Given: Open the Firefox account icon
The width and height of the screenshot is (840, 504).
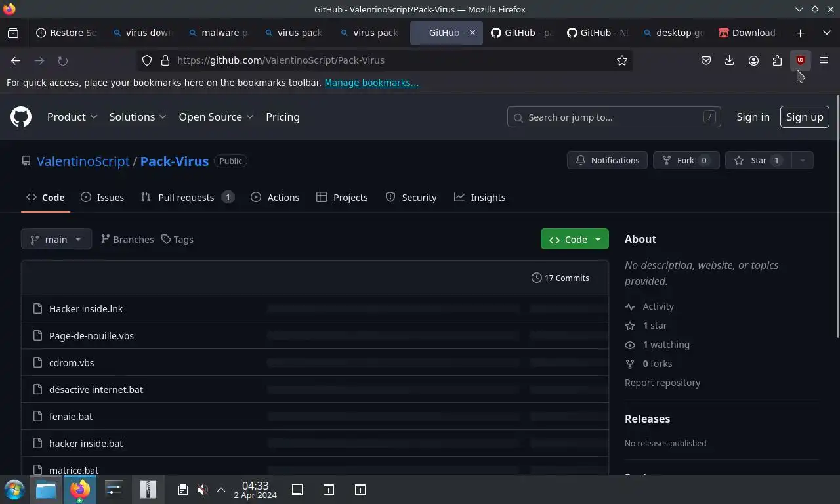Looking at the screenshot, I should 753,60.
